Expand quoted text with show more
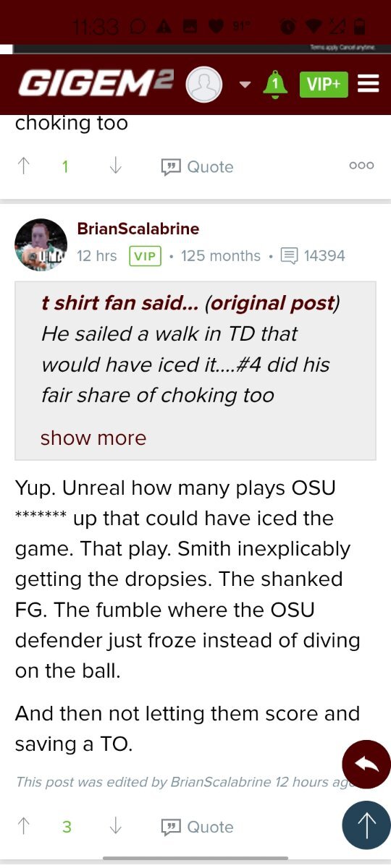This screenshot has width=391, height=868. pyautogui.click(x=93, y=438)
